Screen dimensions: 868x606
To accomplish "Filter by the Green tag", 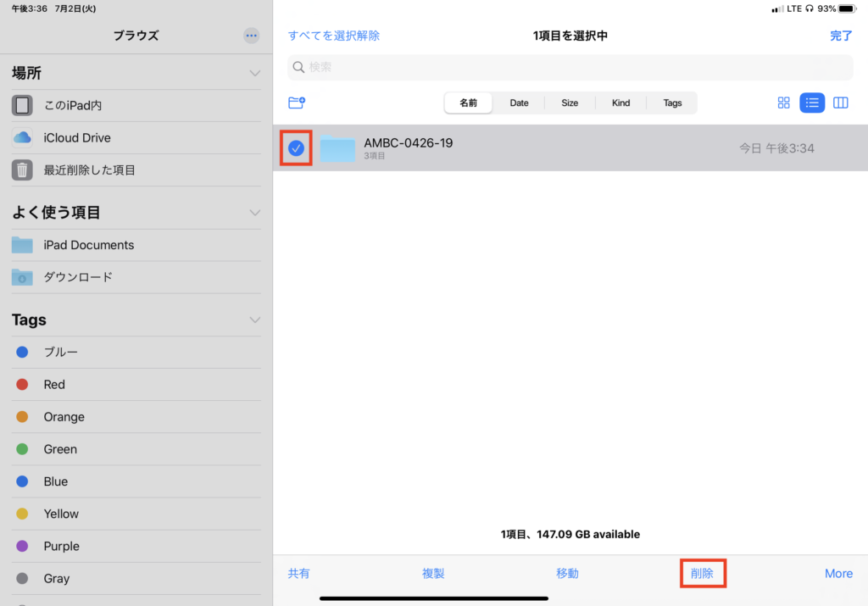I will pos(136,449).
